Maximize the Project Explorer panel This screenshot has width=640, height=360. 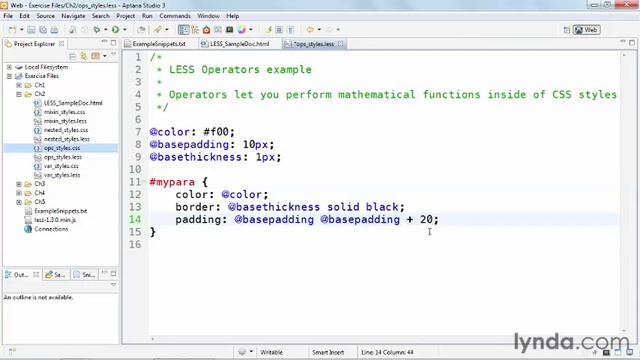pyautogui.click(x=113, y=42)
